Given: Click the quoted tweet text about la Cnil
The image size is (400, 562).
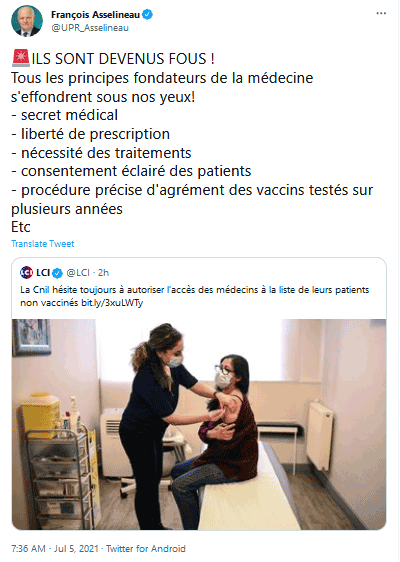Looking at the screenshot, I should tap(195, 296).
